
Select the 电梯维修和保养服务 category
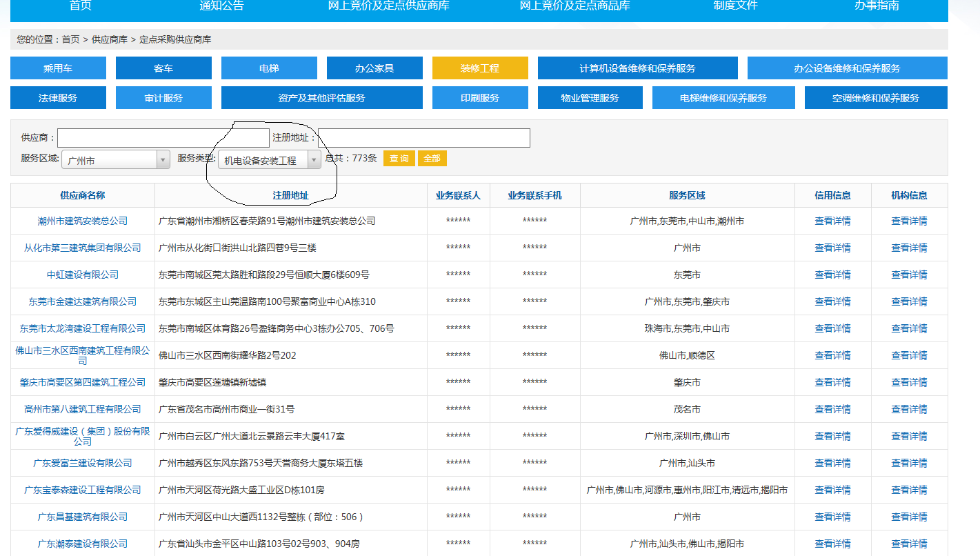[x=723, y=97]
